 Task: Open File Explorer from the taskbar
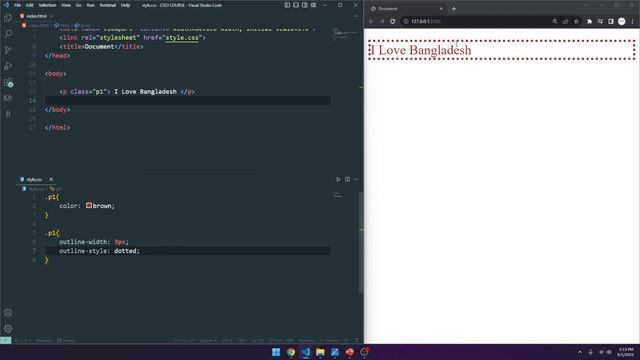320,352
